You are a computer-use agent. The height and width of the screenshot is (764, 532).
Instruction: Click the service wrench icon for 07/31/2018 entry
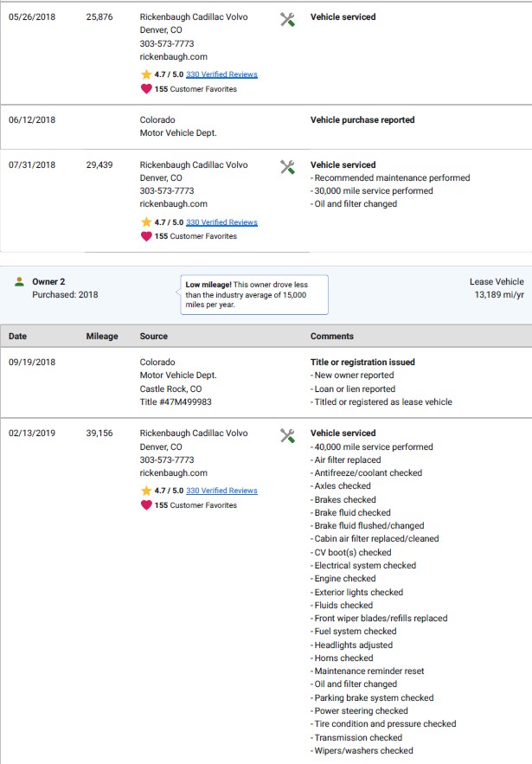(287, 167)
